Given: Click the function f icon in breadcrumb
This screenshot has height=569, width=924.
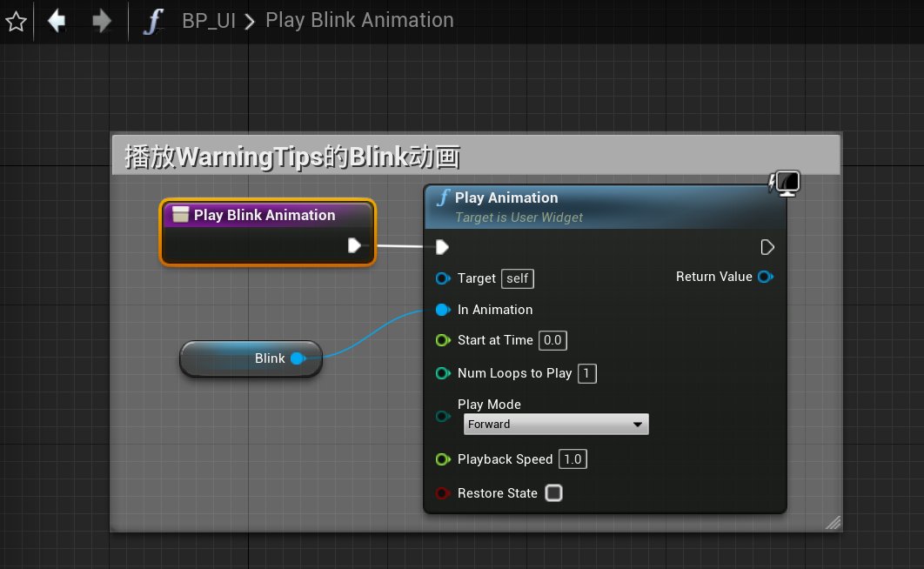Looking at the screenshot, I should point(153,21).
